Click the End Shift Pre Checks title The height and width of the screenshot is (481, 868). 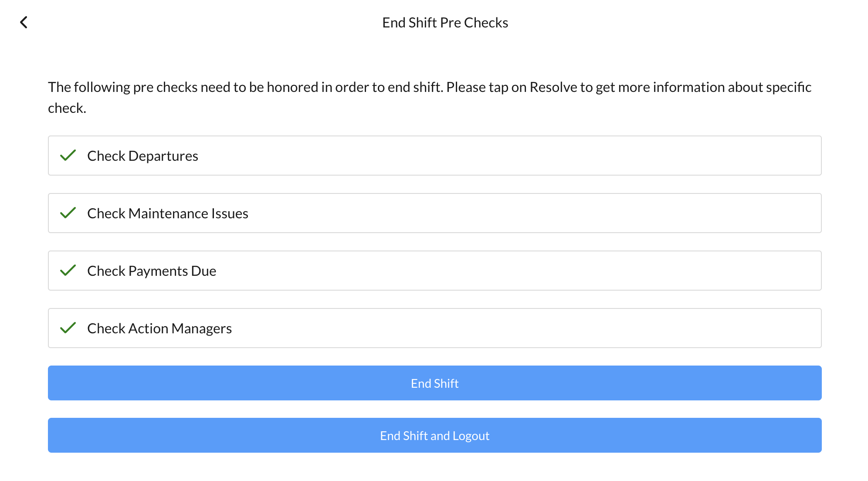[x=445, y=23]
